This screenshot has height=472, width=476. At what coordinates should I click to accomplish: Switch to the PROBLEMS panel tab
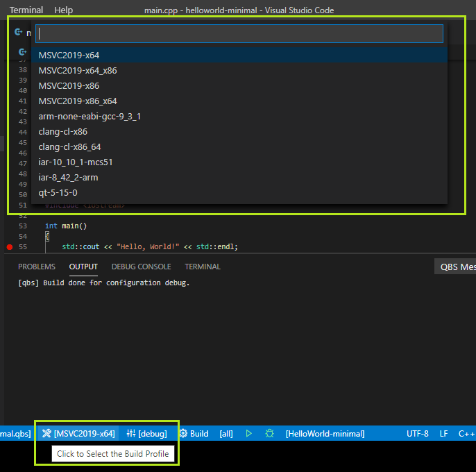(37, 267)
